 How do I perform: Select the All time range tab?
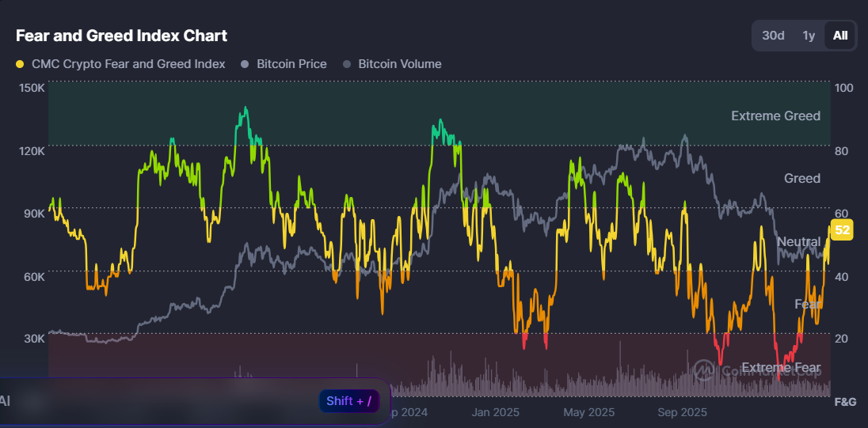(840, 36)
